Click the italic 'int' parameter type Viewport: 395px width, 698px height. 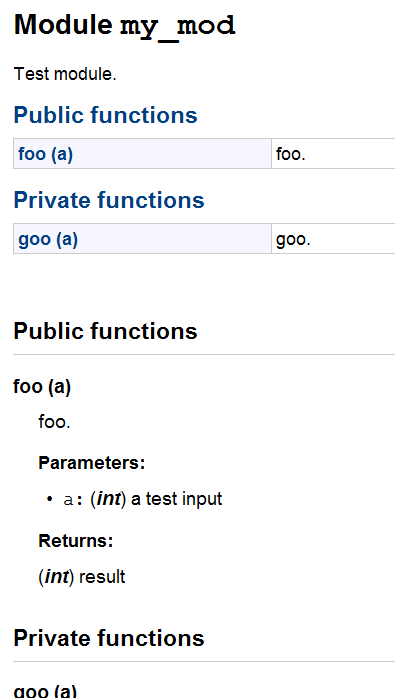point(109,499)
